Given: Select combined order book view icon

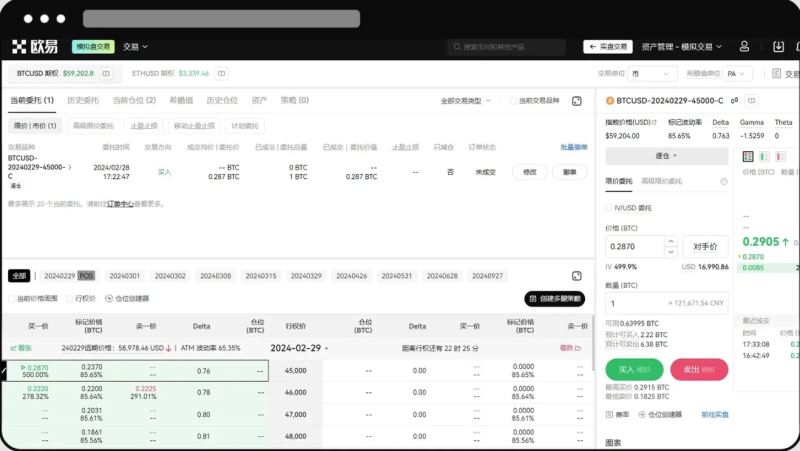Looking at the screenshot, I should 748,157.
